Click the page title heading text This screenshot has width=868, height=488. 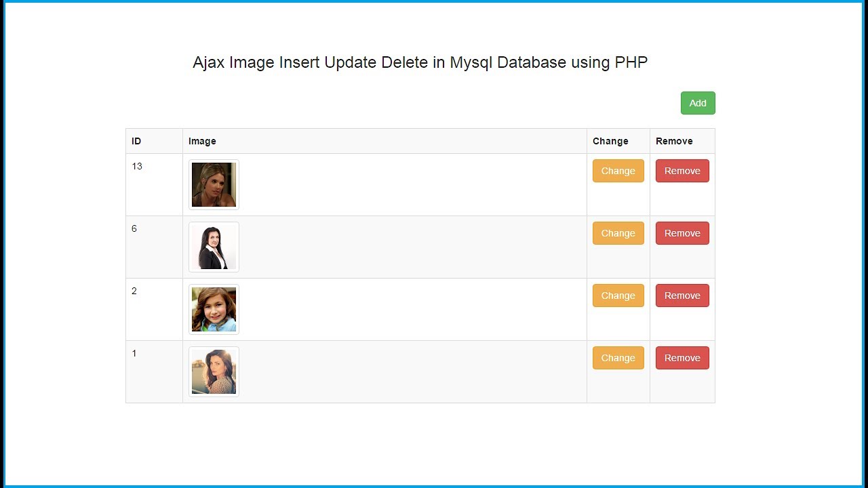point(420,62)
